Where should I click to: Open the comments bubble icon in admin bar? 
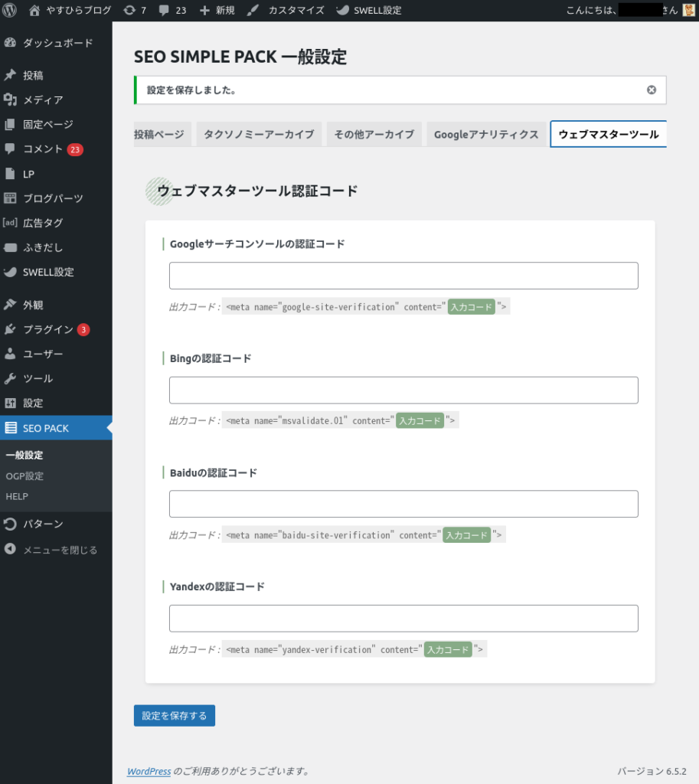[x=164, y=11]
